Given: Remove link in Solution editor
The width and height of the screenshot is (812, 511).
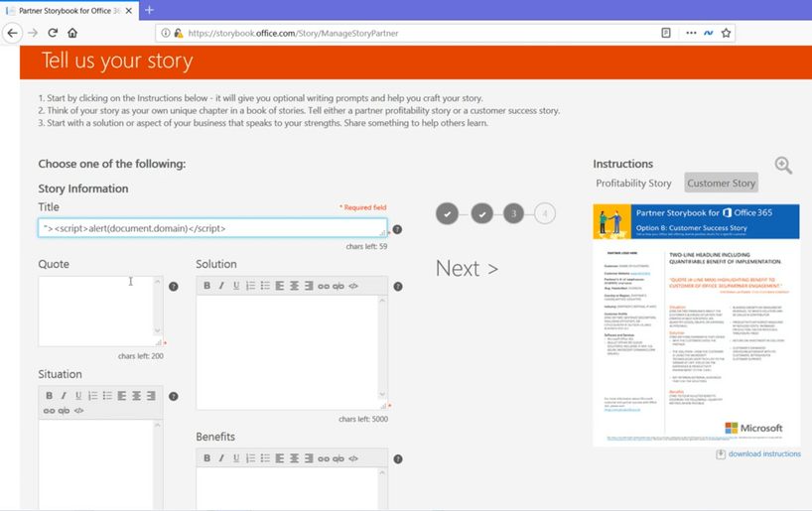Looking at the screenshot, I should tap(338, 286).
